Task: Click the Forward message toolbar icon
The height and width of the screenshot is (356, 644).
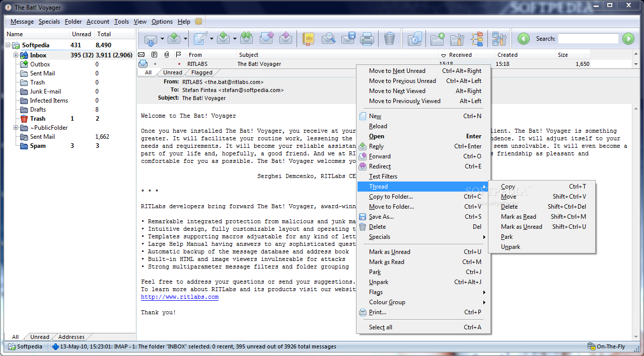Action: tap(266, 39)
